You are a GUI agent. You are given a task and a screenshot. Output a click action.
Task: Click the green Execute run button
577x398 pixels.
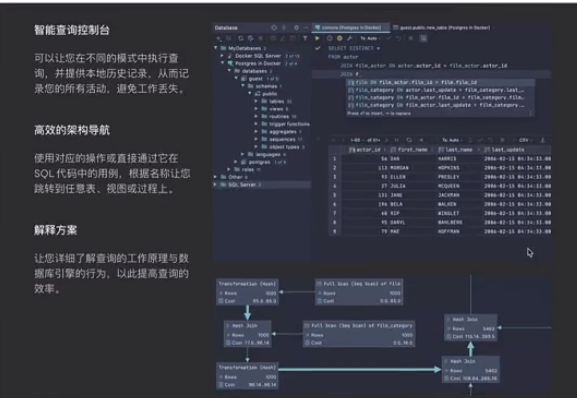click(x=317, y=38)
